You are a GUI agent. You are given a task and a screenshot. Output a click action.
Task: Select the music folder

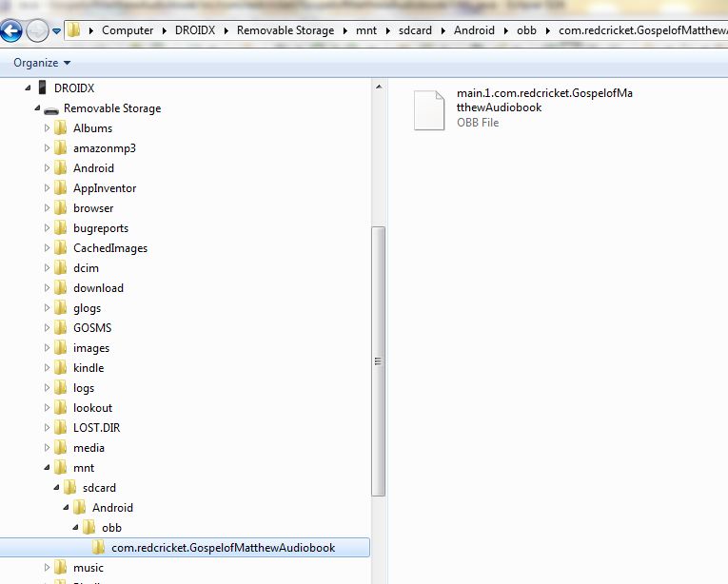(x=89, y=567)
